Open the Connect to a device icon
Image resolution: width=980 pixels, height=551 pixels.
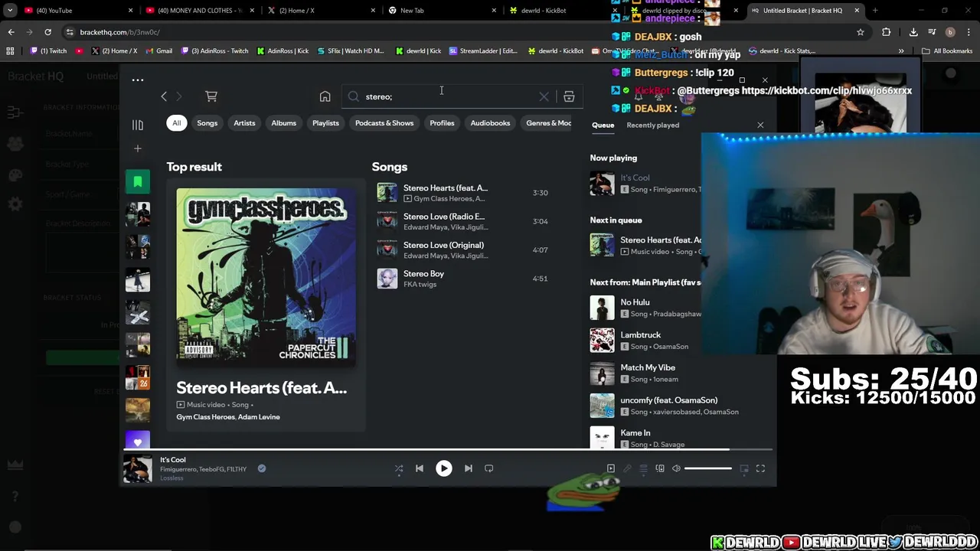pyautogui.click(x=660, y=468)
